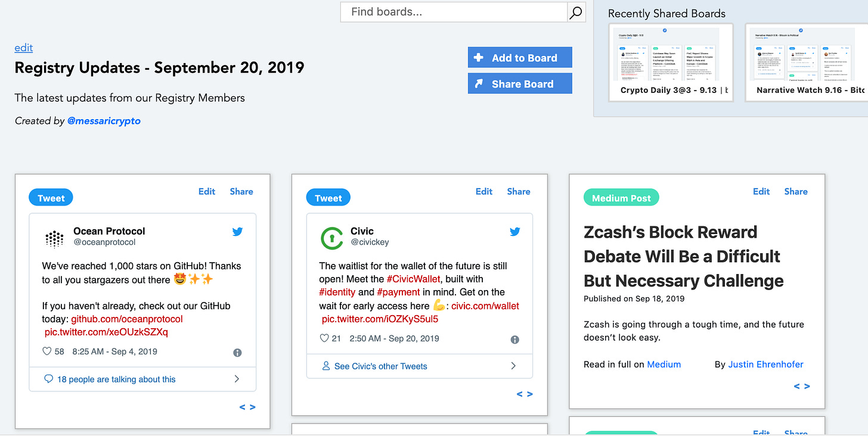Like the Civic tweet heart icon
This screenshot has width=868, height=436.
tap(324, 338)
